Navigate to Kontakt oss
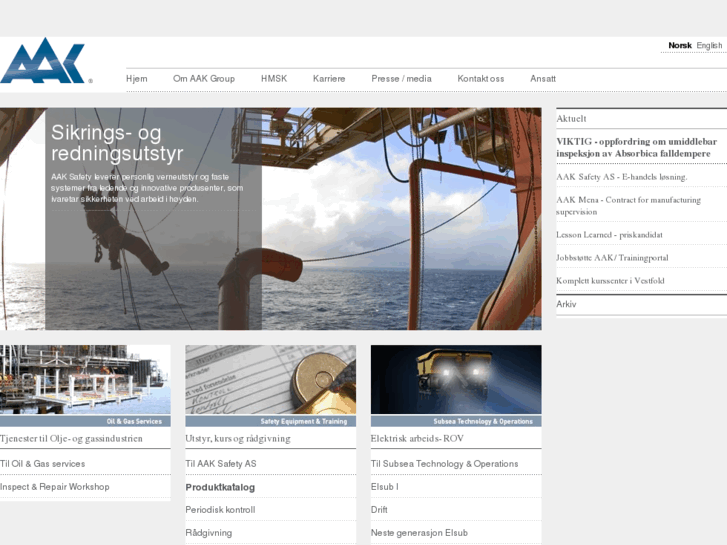Screen dimensions: 727x545 [x=481, y=79]
